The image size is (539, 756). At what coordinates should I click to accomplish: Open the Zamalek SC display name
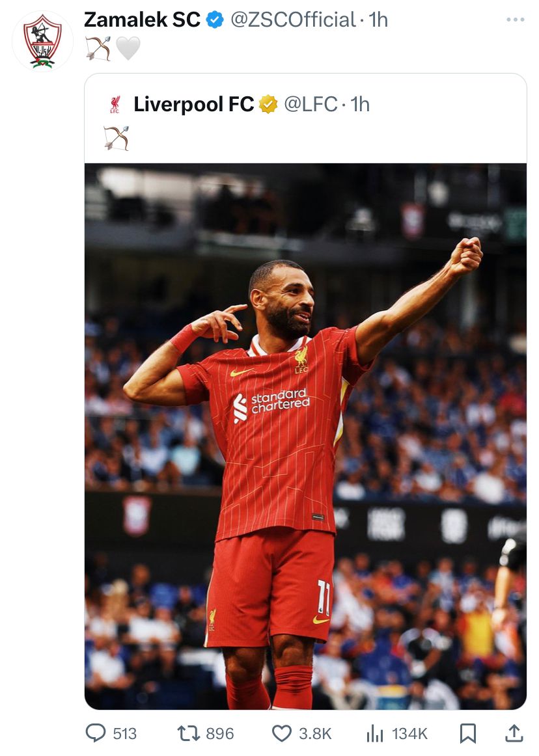pos(143,20)
